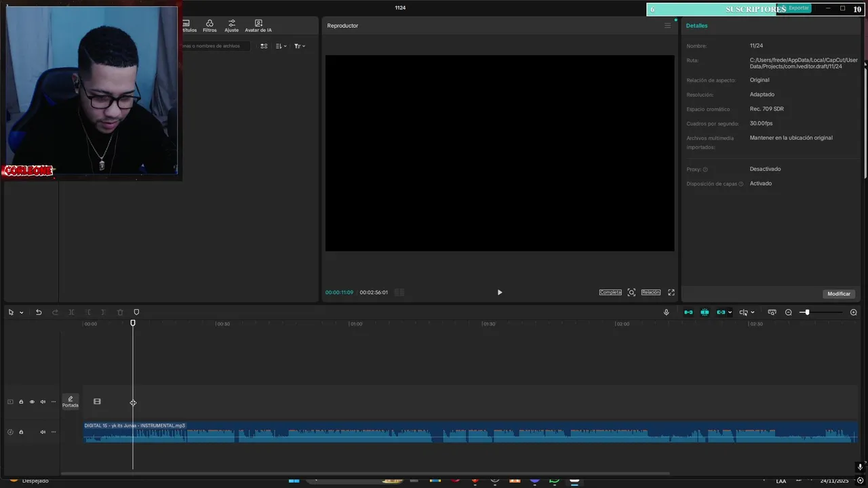Viewport: 868px width, 488px height.
Task: Toggle clip linkage in timeline
Action: coord(721,312)
